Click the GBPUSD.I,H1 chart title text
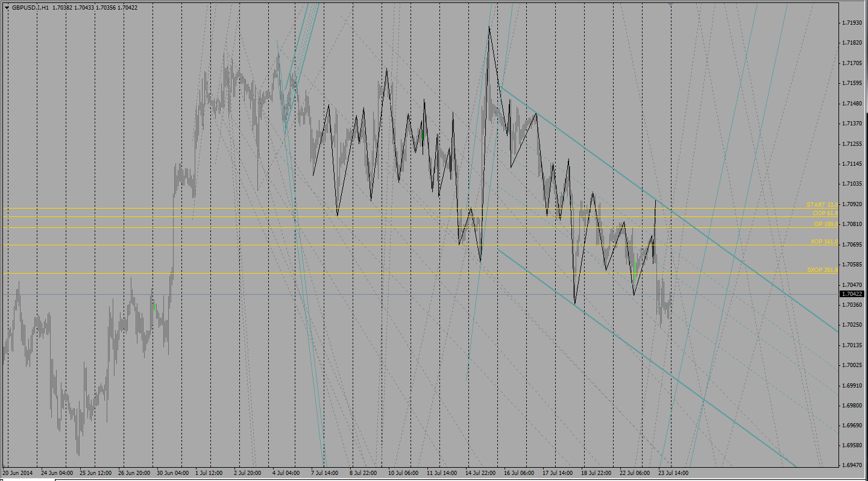Image resolution: width=868 pixels, height=481 pixels. [31, 8]
